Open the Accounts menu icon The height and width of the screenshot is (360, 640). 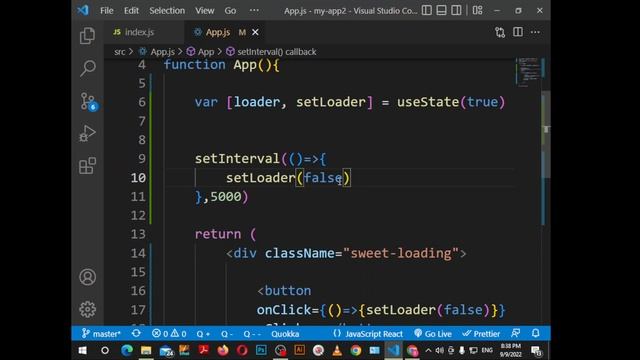click(x=87, y=277)
